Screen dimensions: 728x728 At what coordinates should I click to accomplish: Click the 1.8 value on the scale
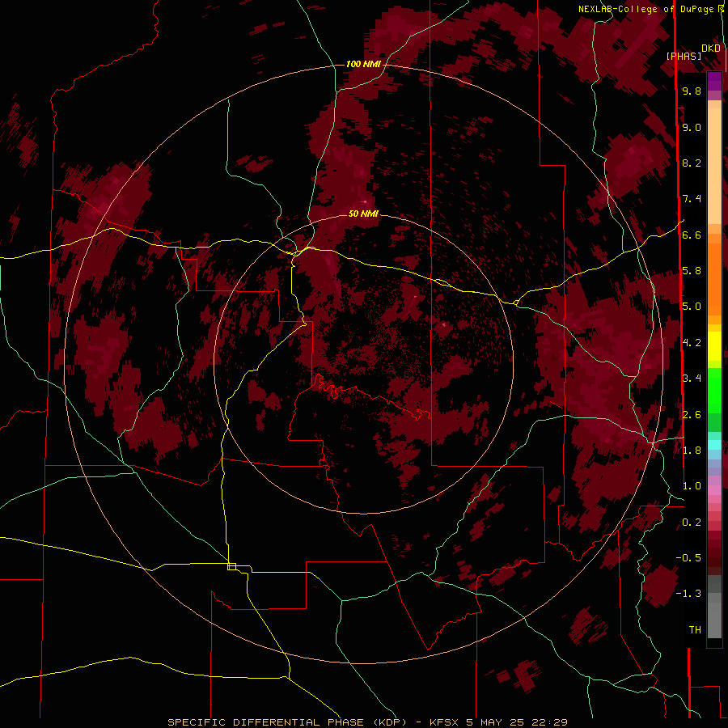pyautogui.click(x=692, y=451)
